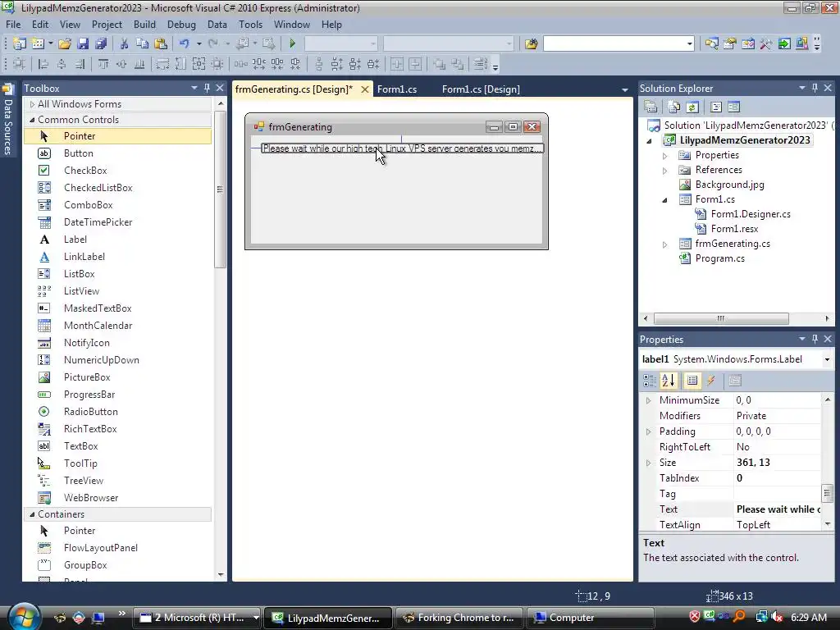Pin the Properties panel with the pushpin
840x630 pixels.
click(815, 339)
